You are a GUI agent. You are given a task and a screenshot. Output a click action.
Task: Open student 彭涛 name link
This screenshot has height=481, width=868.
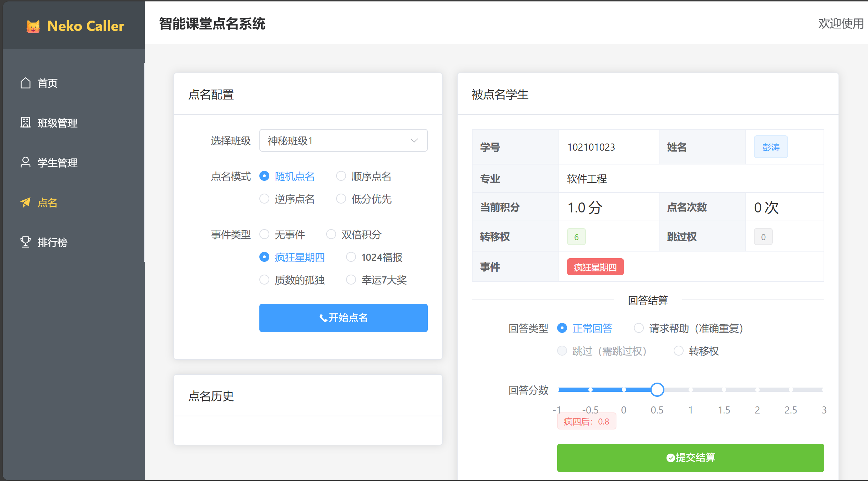pyautogui.click(x=771, y=147)
